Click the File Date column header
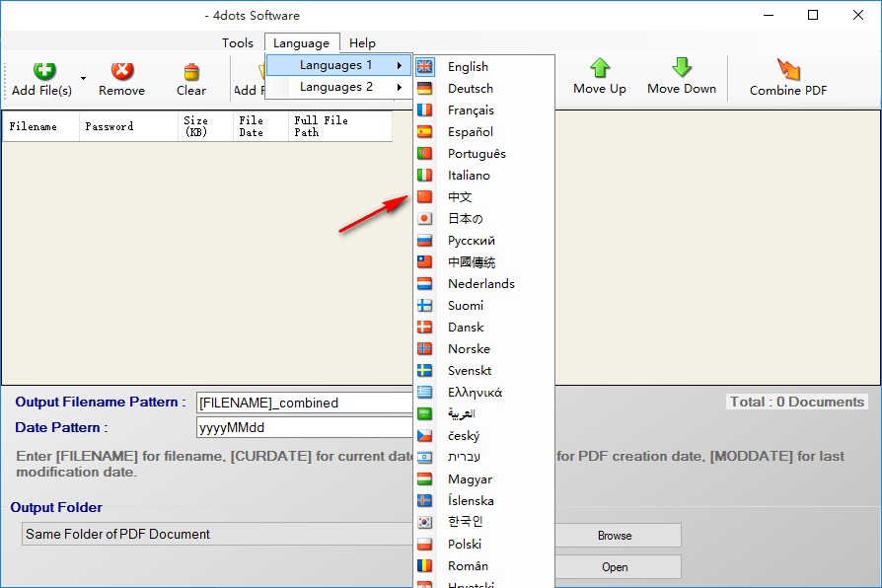 click(x=261, y=126)
